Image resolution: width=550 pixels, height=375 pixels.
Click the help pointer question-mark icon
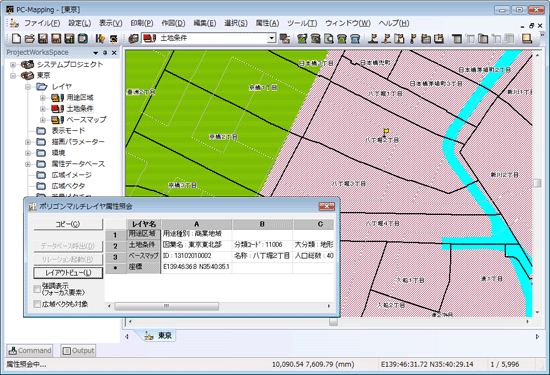click(100, 38)
